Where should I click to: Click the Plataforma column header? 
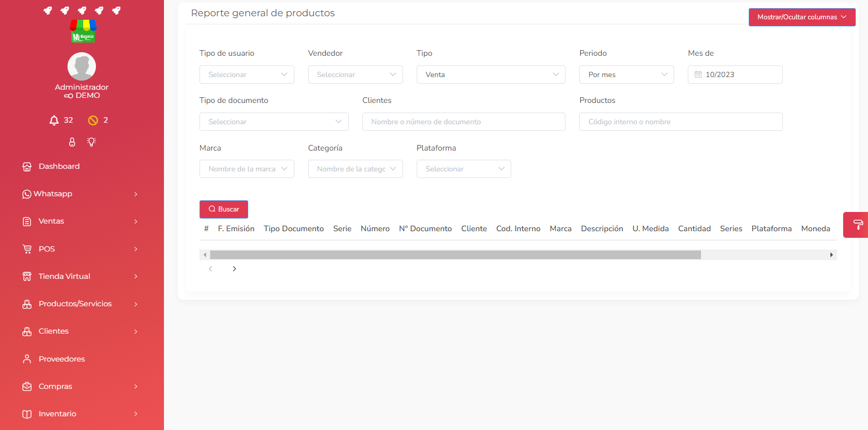point(772,229)
